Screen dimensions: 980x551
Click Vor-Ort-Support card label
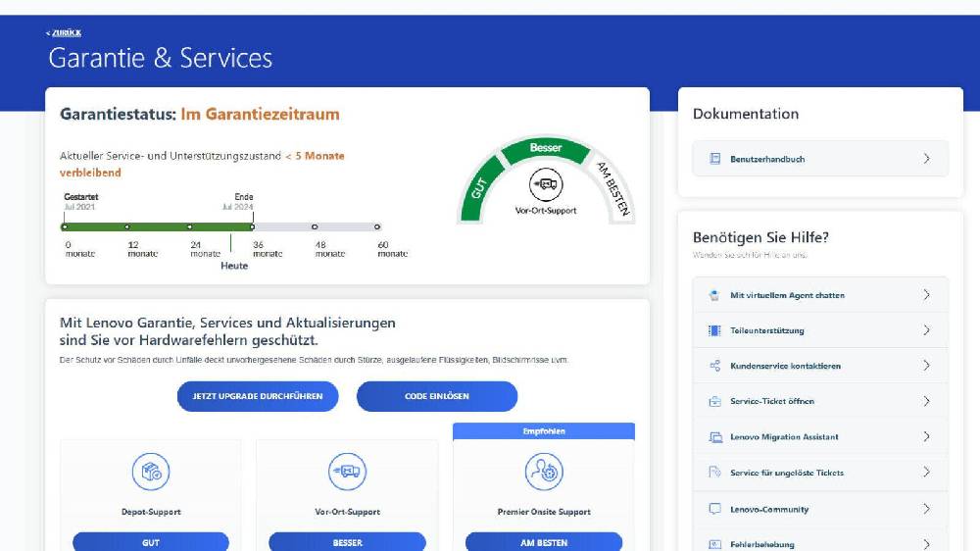(x=348, y=512)
